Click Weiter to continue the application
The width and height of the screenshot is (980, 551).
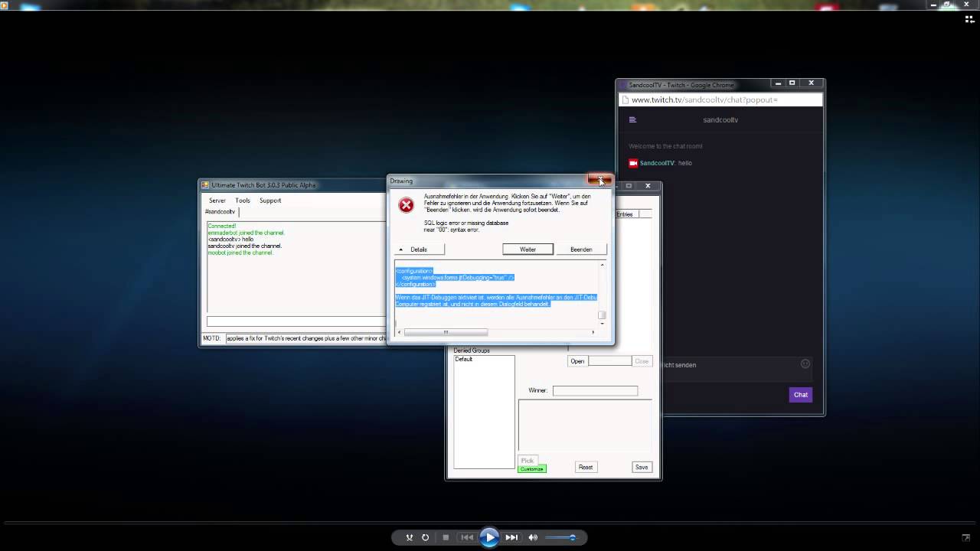(528, 249)
